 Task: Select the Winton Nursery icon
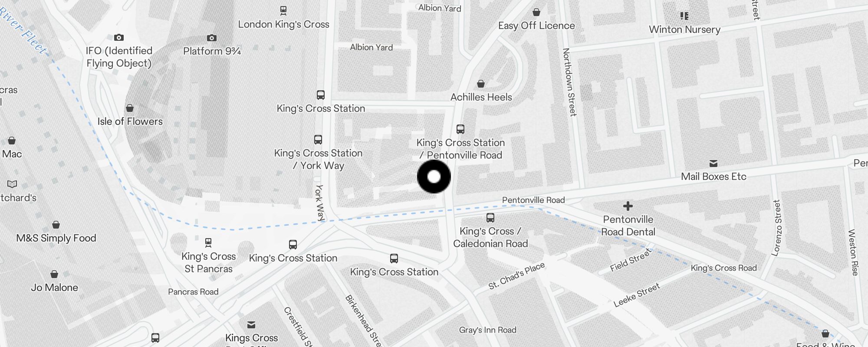click(x=684, y=16)
